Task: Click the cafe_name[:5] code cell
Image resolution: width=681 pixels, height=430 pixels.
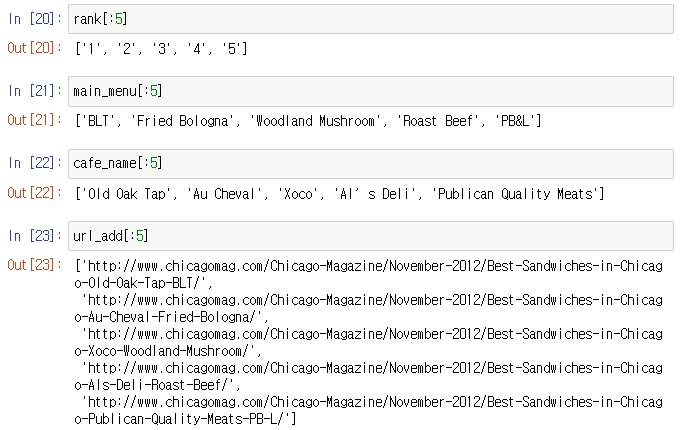Action: tap(370, 164)
